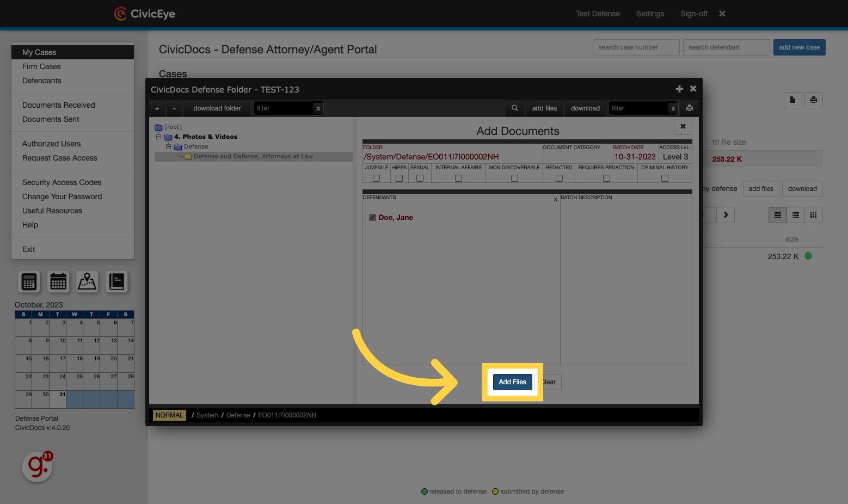Click Request Case Access in sidebar
The image size is (848, 504).
coord(72,158)
